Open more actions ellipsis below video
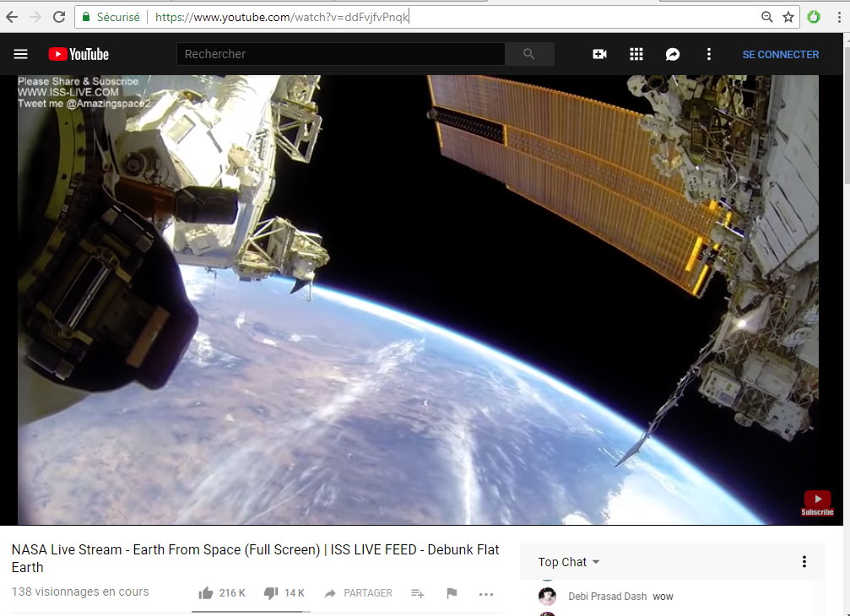This screenshot has width=850, height=616. (x=486, y=594)
